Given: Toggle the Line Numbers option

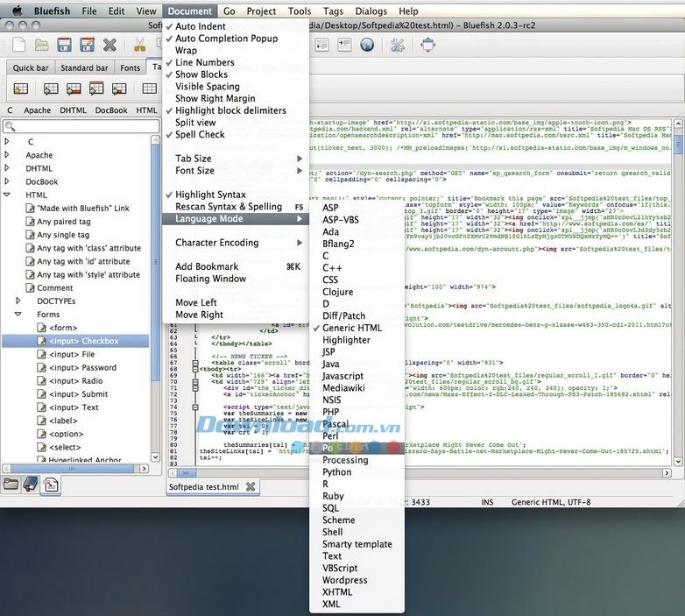Looking at the screenshot, I should [204, 63].
